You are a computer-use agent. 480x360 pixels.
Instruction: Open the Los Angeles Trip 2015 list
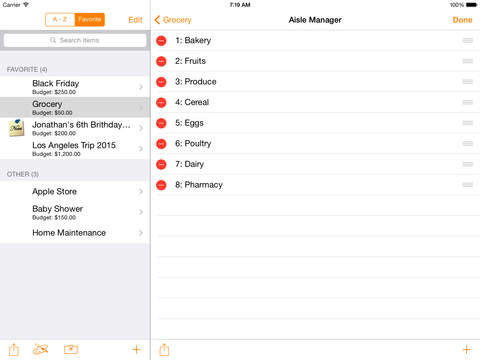pos(75,149)
